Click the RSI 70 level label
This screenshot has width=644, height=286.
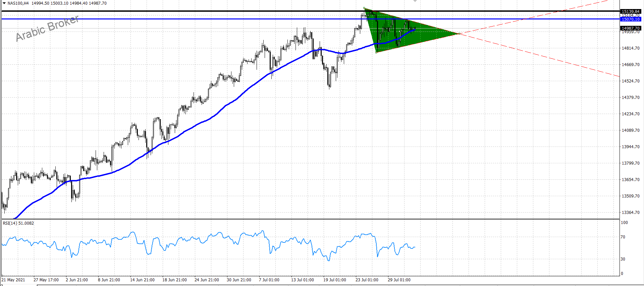pos(623,237)
